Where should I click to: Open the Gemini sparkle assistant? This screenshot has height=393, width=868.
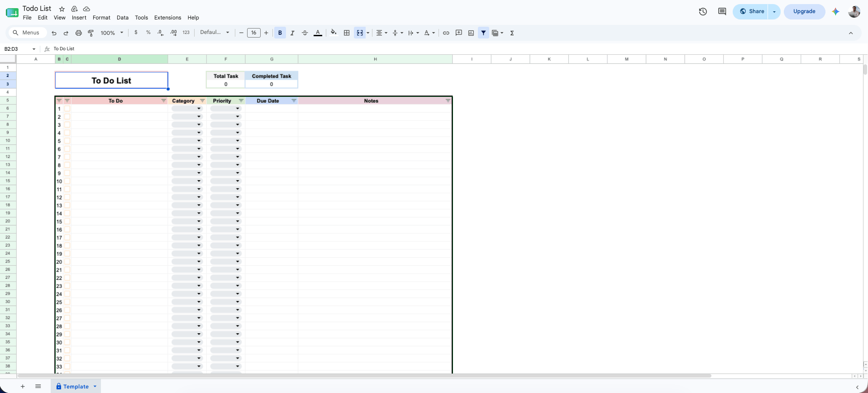tap(835, 12)
